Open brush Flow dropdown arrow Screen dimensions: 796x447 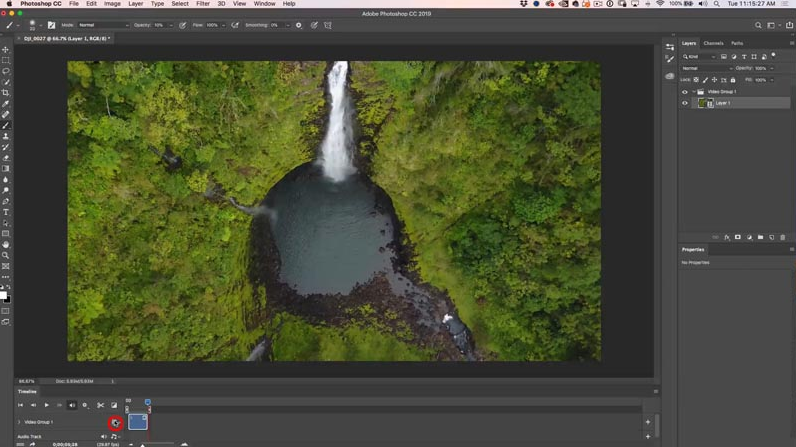(223, 25)
